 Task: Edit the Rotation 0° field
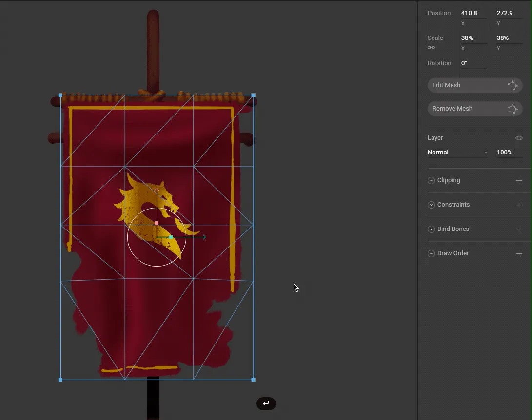(x=473, y=63)
